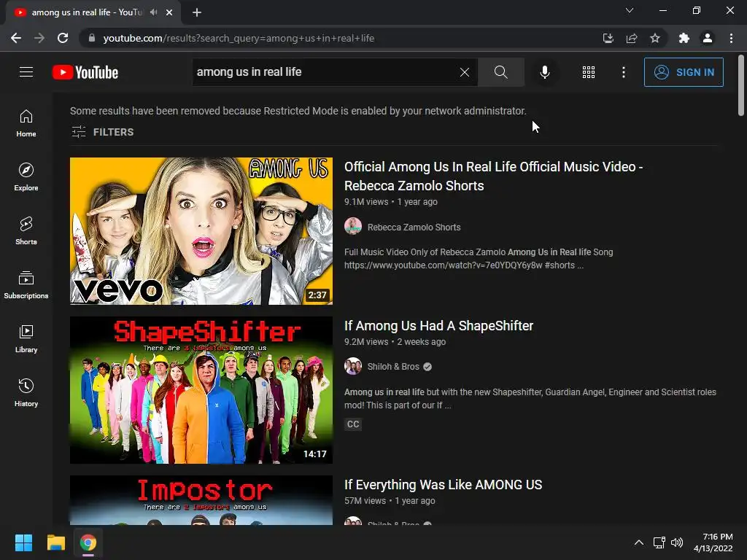Close the 'among us in real life' tab
The width and height of the screenshot is (747, 560).
pyautogui.click(x=169, y=13)
